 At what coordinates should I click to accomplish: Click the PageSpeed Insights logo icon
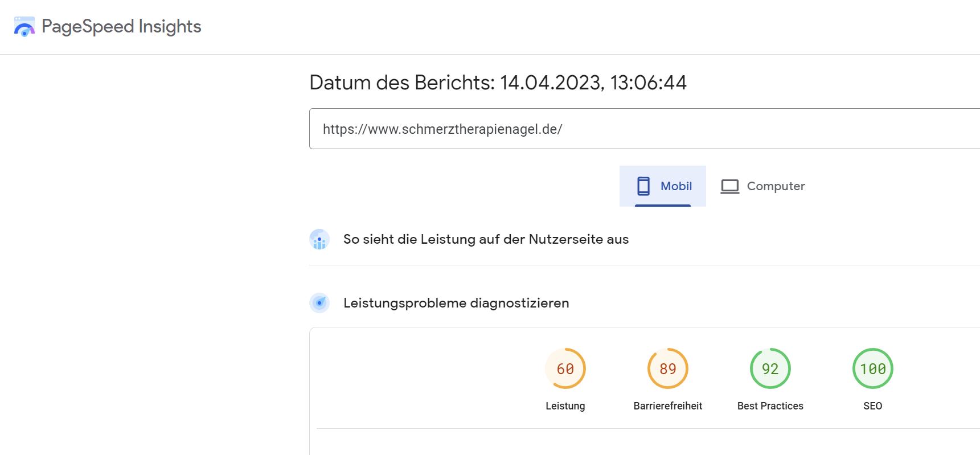tap(24, 27)
